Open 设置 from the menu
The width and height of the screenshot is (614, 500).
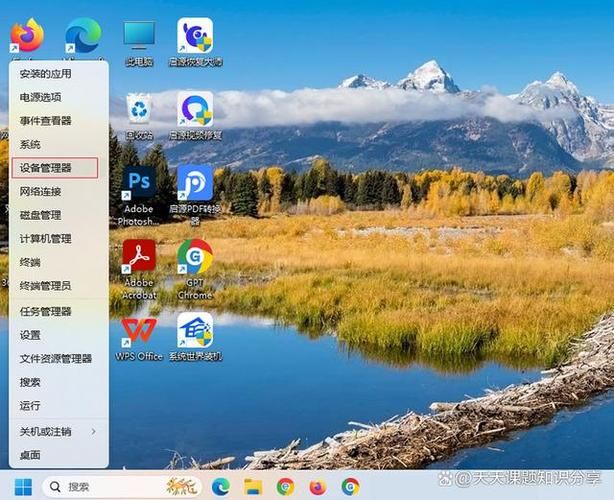[59, 335]
